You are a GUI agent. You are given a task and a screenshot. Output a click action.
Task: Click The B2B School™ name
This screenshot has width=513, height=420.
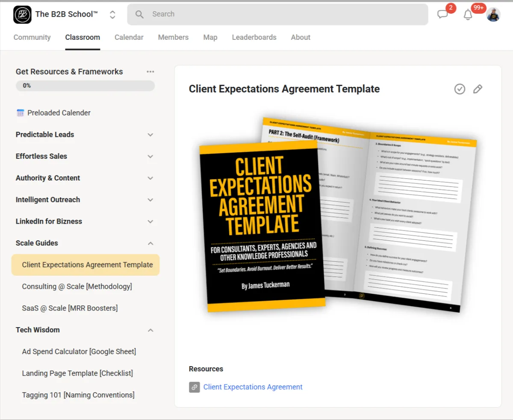tap(67, 14)
